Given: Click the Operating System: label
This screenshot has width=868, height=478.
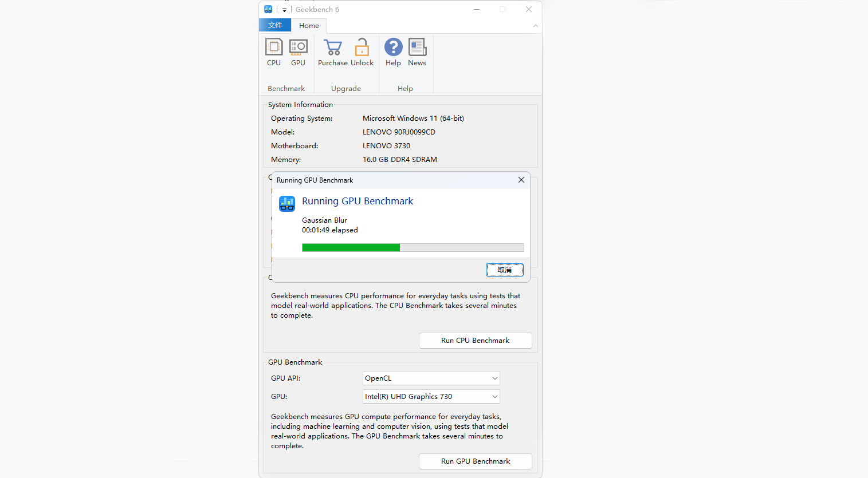Looking at the screenshot, I should coord(301,118).
